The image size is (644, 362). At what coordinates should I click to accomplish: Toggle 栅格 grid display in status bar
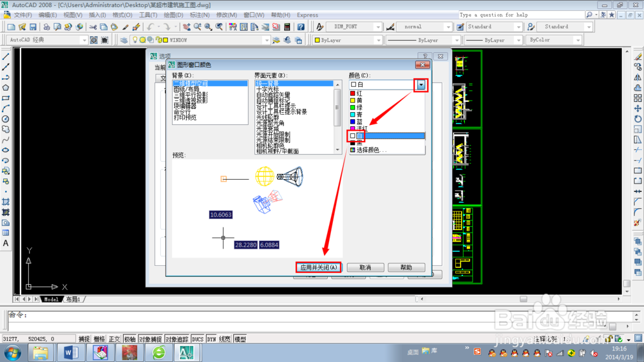(x=99, y=339)
